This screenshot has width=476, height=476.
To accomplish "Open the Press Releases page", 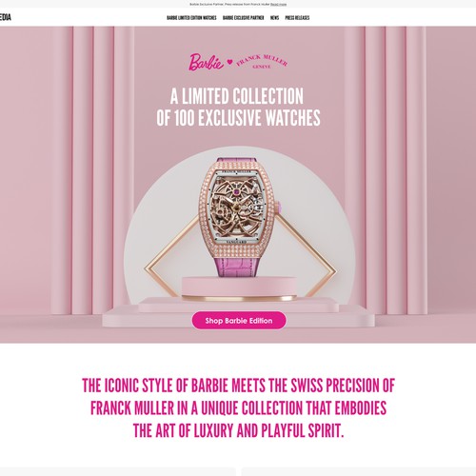I will [x=297, y=18].
